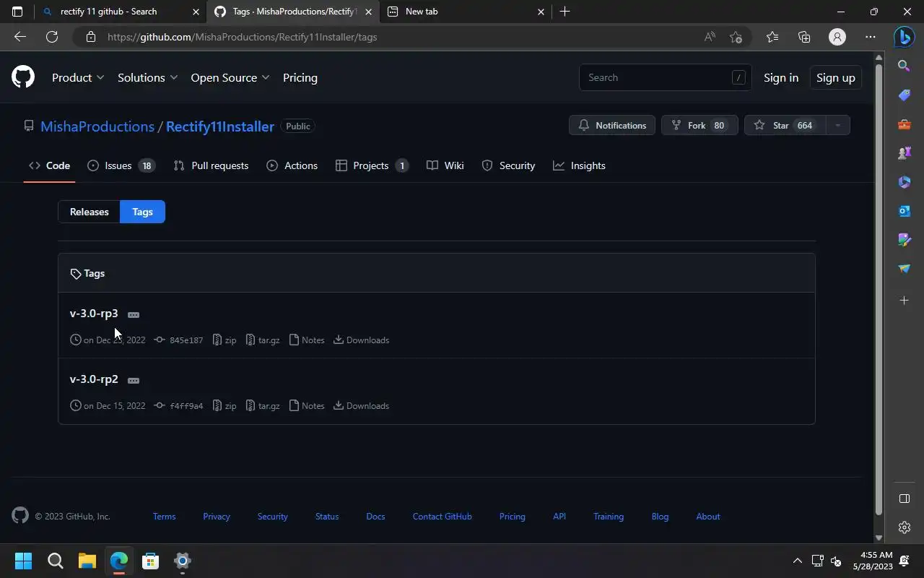Switch to the Insights tab
The height and width of the screenshot is (578, 924).
coord(579,165)
